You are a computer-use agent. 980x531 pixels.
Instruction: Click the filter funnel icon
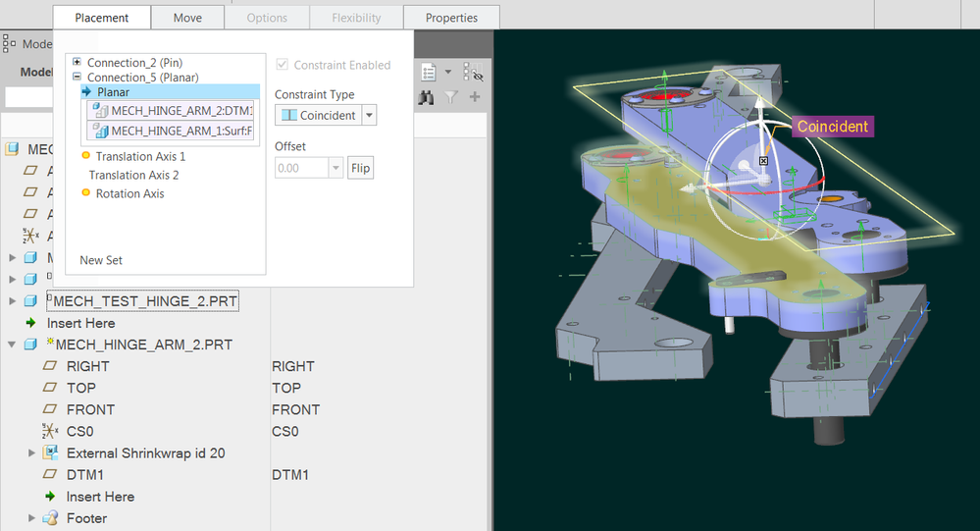click(x=450, y=97)
